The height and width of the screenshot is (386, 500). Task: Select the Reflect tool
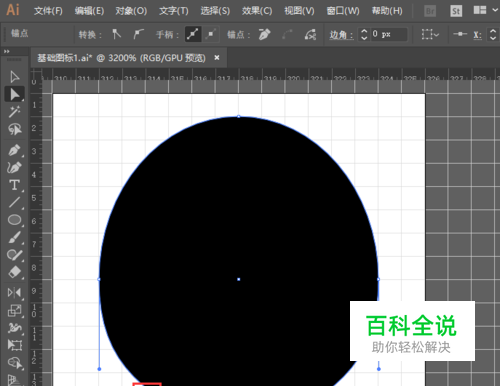point(14,293)
